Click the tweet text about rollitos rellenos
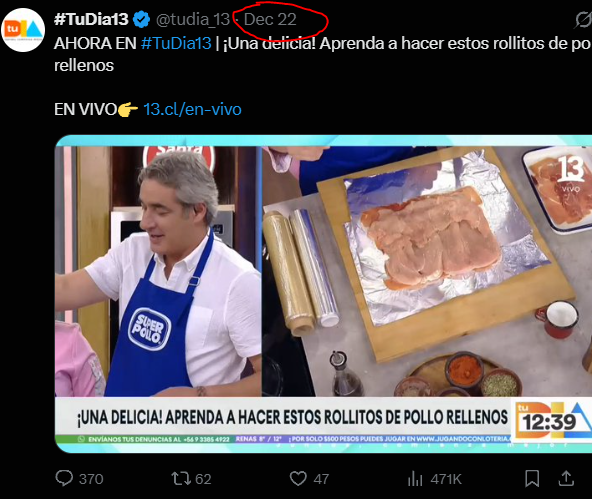 point(323,54)
